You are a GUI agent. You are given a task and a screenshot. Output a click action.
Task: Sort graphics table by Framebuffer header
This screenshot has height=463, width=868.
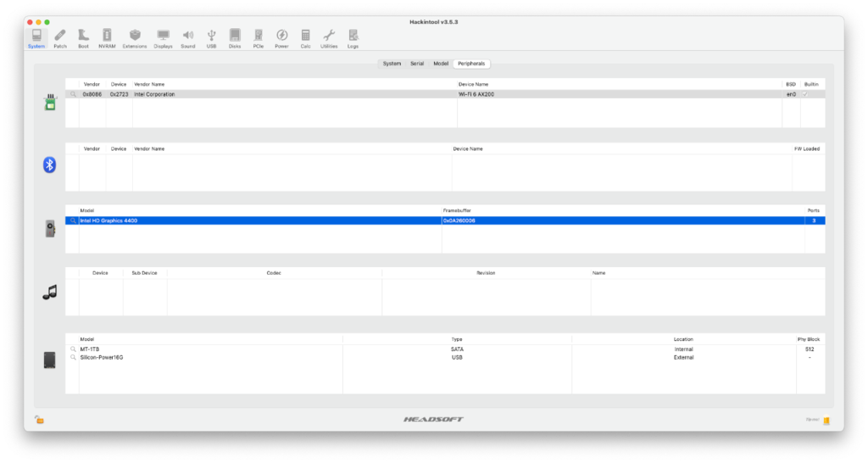(457, 211)
